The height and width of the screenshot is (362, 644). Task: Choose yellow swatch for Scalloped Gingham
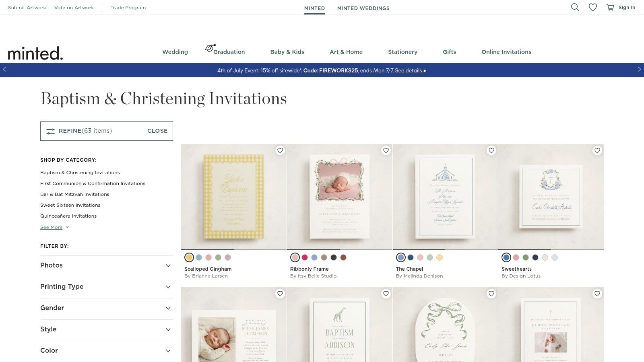click(189, 257)
